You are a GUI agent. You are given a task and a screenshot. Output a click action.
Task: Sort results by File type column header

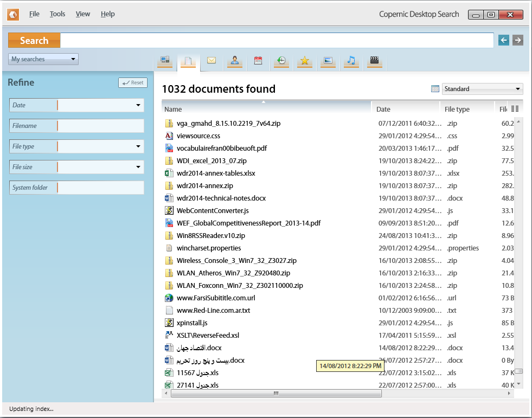pos(467,110)
